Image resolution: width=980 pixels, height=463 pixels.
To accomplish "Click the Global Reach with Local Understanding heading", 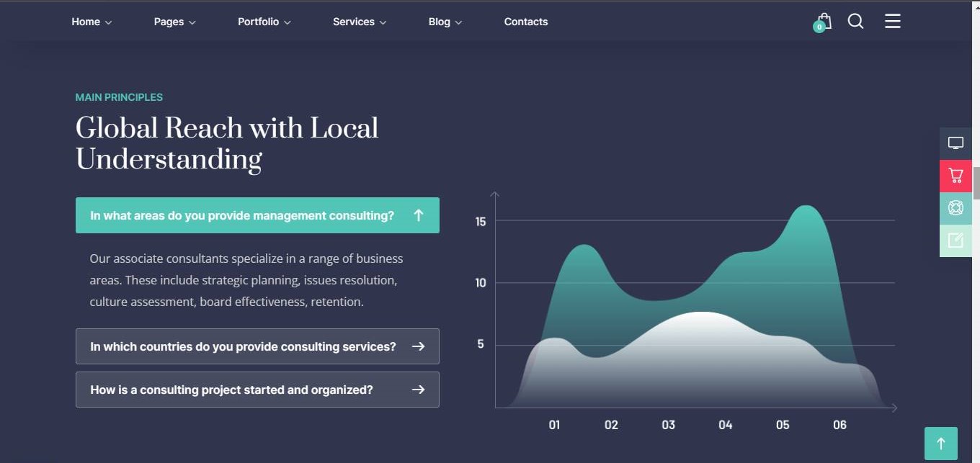I will [x=227, y=143].
